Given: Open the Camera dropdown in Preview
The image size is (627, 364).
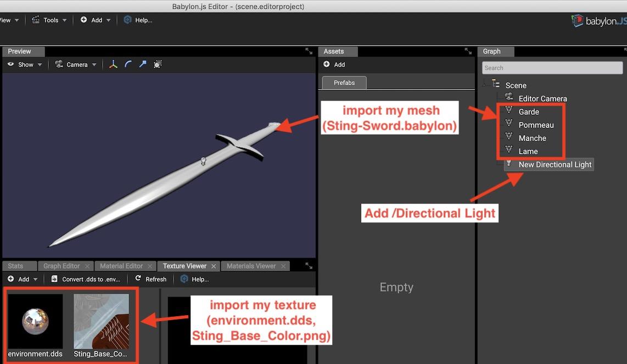Looking at the screenshot, I should tap(76, 64).
